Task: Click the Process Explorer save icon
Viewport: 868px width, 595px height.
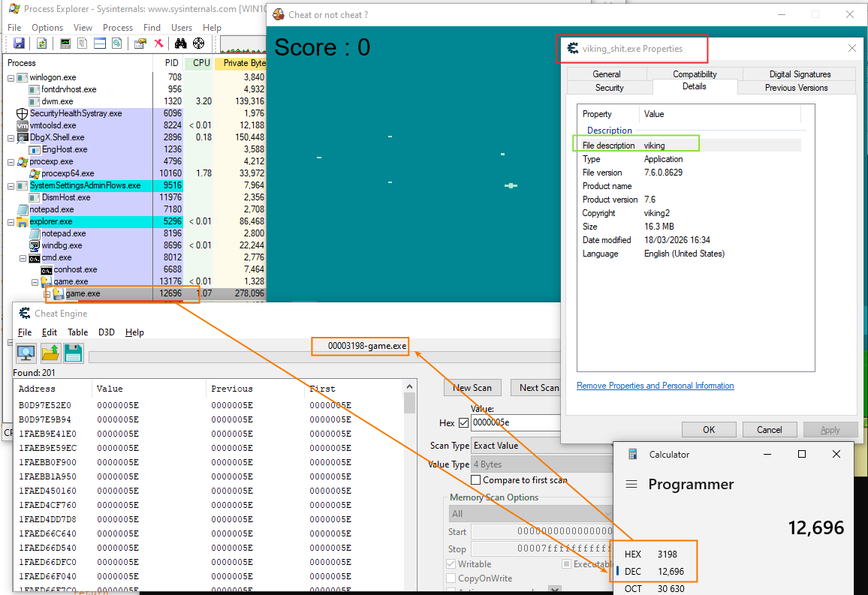Action: tap(19, 44)
